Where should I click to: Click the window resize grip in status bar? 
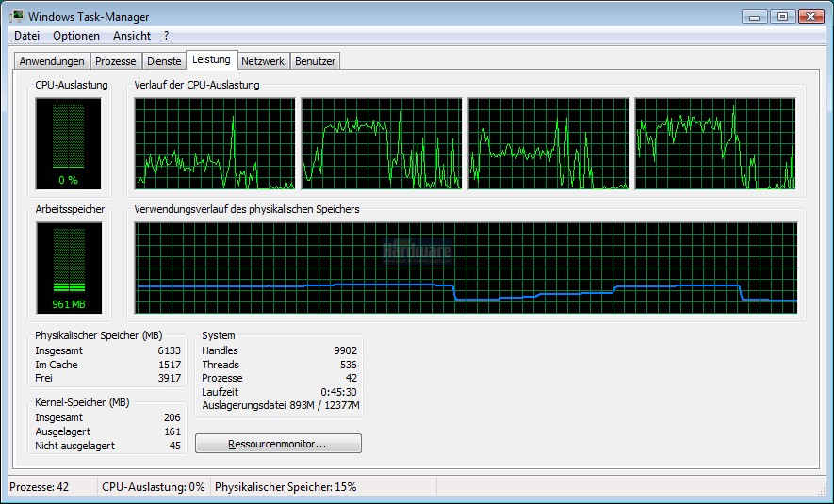(820, 490)
